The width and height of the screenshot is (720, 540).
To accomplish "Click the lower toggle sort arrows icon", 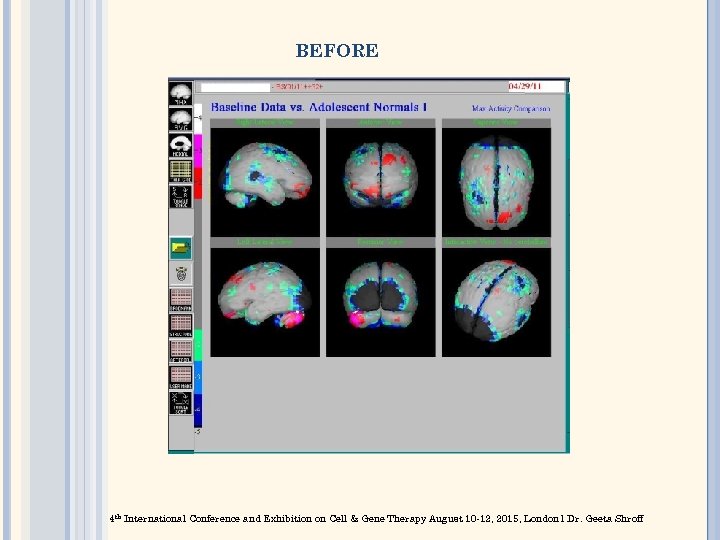I will click(x=180, y=403).
